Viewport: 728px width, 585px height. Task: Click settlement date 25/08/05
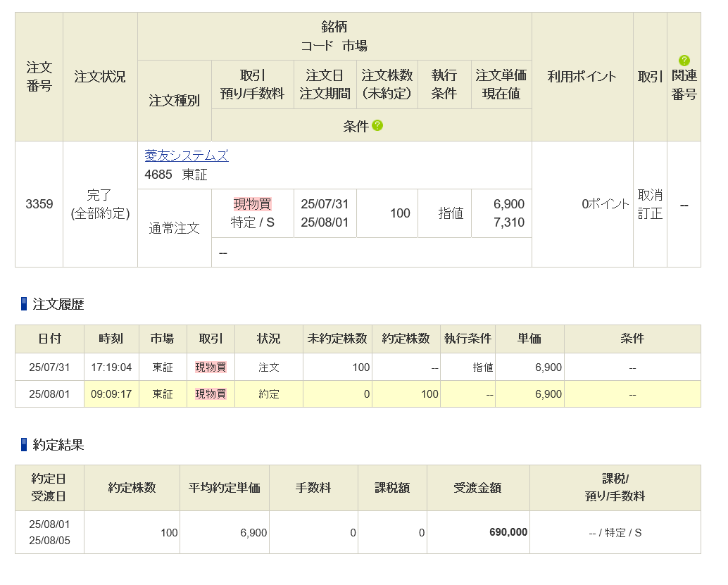(50, 541)
